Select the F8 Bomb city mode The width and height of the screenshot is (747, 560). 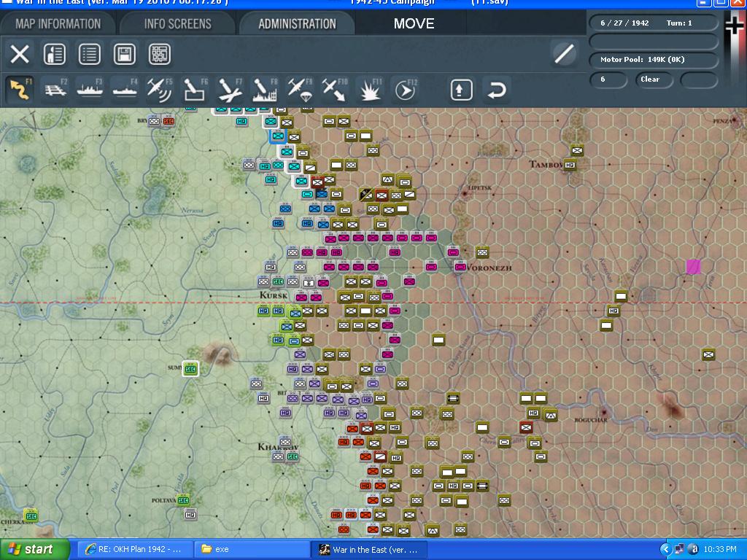click(264, 89)
